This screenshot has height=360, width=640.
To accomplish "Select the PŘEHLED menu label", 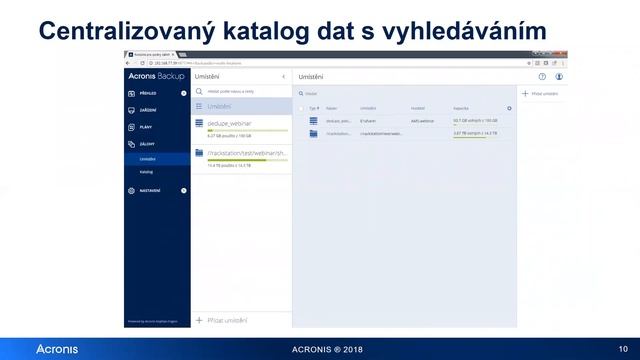I will [x=148, y=93].
